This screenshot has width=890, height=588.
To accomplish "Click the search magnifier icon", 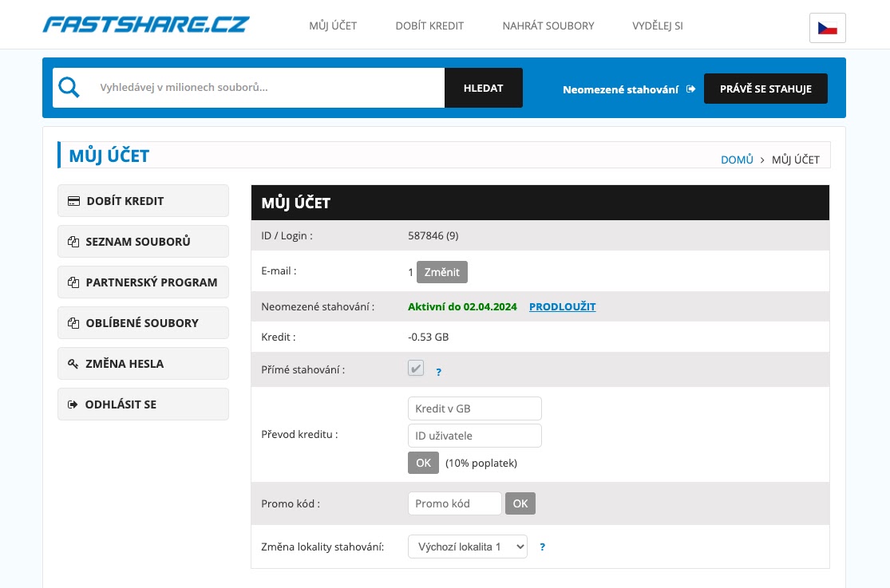I will (x=69, y=88).
